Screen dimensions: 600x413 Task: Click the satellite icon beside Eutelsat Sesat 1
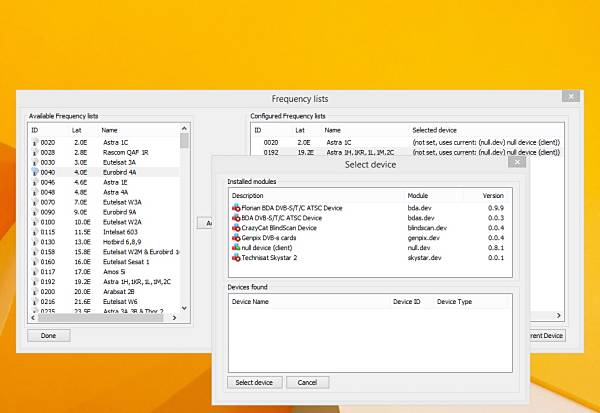pyautogui.click(x=35, y=262)
